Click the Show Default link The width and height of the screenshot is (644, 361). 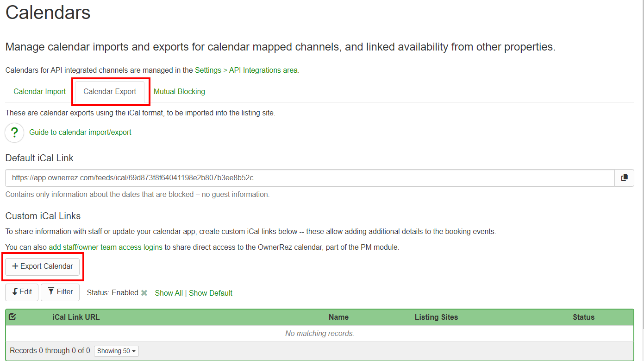point(211,293)
